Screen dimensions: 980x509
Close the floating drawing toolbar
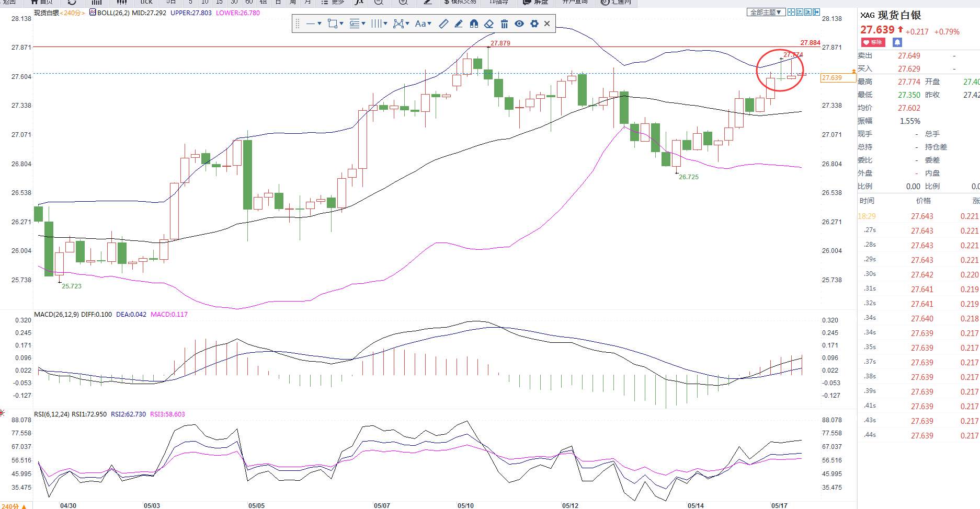click(x=547, y=24)
